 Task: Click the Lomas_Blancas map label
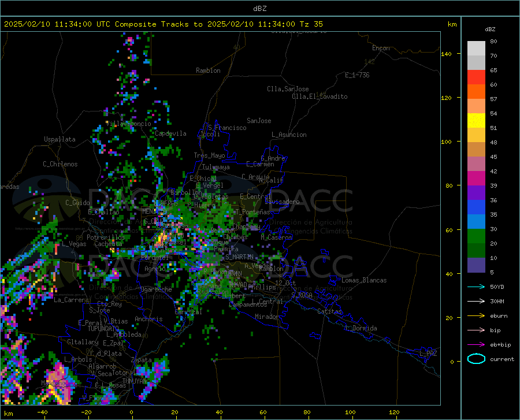pos(364,280)
